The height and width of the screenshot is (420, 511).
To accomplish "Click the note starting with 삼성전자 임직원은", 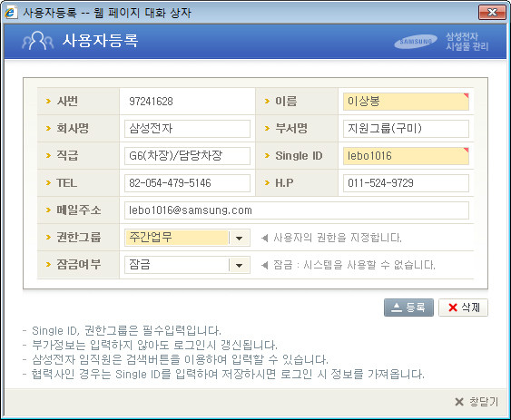I will tap(180, 359).
